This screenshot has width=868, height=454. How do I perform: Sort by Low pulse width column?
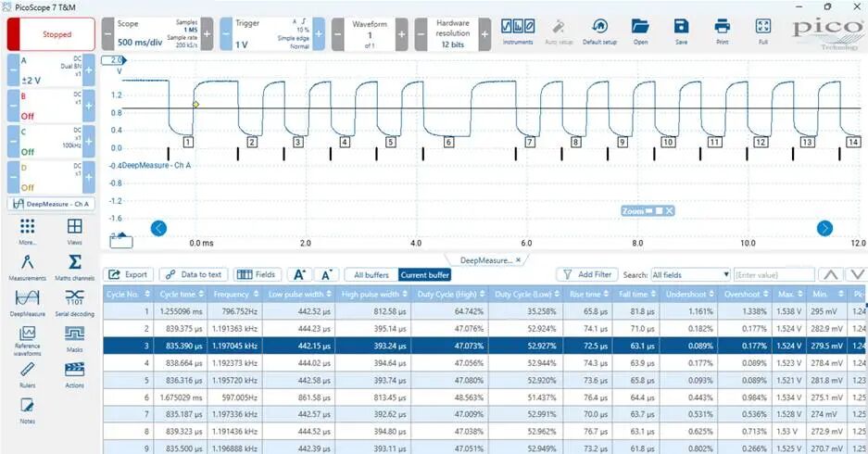tap(300, 294)
